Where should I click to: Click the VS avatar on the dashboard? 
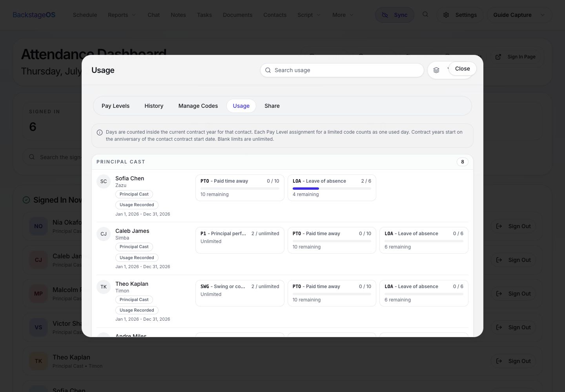38,327
